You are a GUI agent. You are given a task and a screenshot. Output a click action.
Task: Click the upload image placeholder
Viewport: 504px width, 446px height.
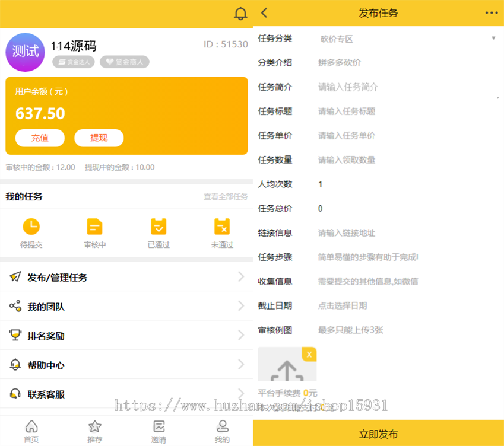tap(286, 369)
